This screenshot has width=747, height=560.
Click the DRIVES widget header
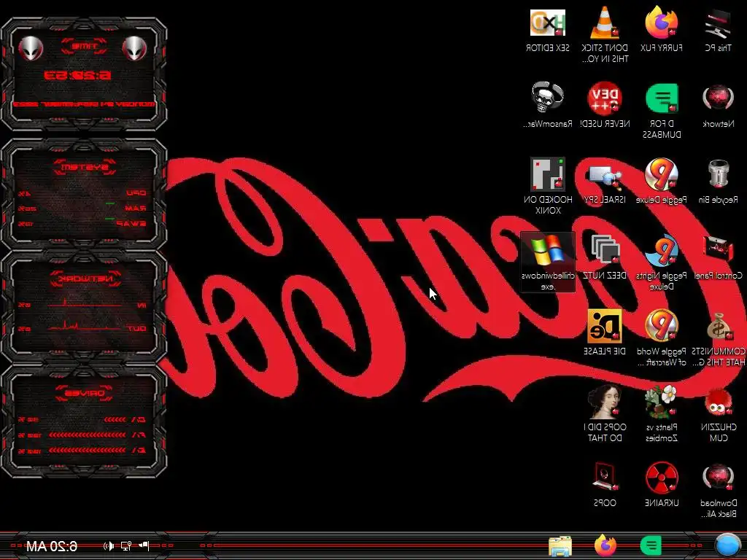[x=84, y=393]
